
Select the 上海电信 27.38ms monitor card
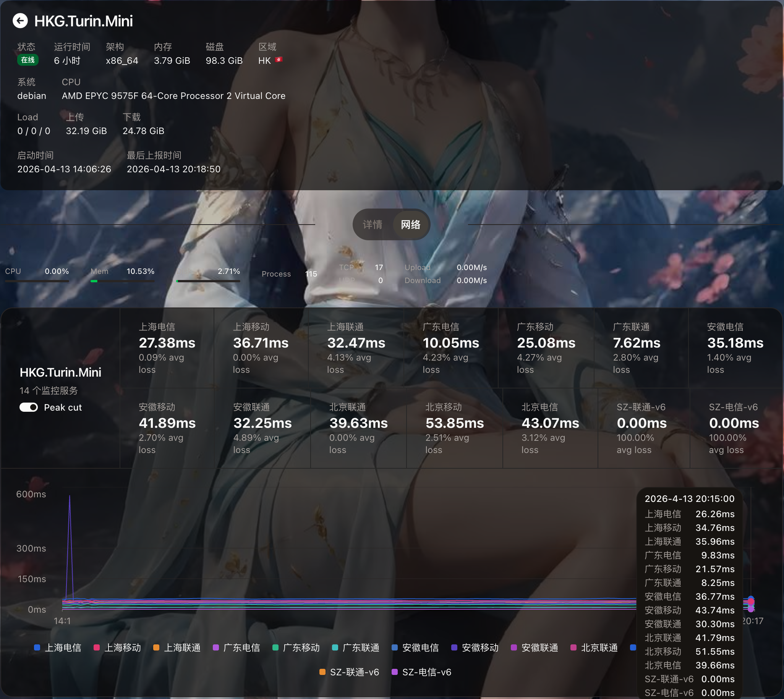167,348
